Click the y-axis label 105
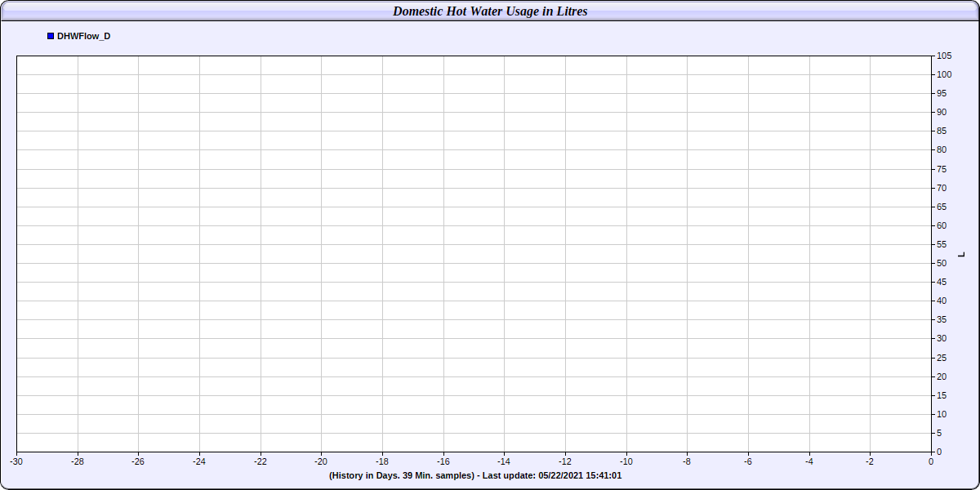The height and width of the screenshot is (490, 980). [944, 56]
